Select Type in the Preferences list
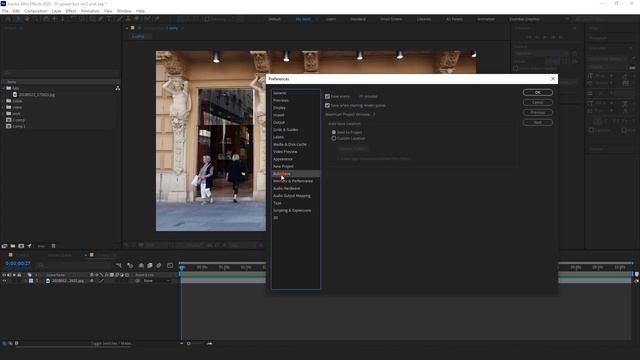The image size is (640, 360). pyautogui.click(x=277, y=203)
